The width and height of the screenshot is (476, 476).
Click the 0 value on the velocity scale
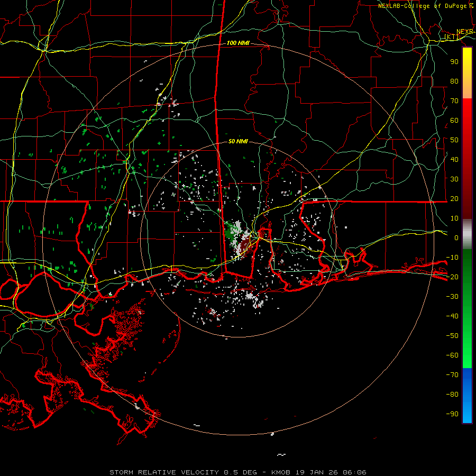point(456,238)
